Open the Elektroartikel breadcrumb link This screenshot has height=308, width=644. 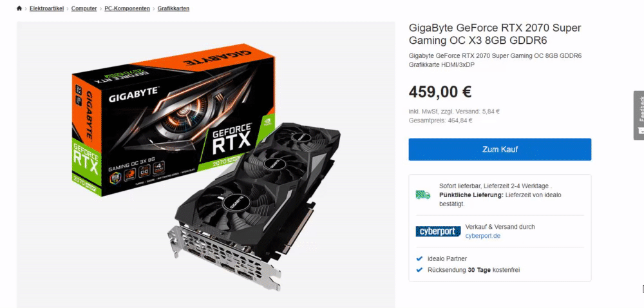[46, 8]
